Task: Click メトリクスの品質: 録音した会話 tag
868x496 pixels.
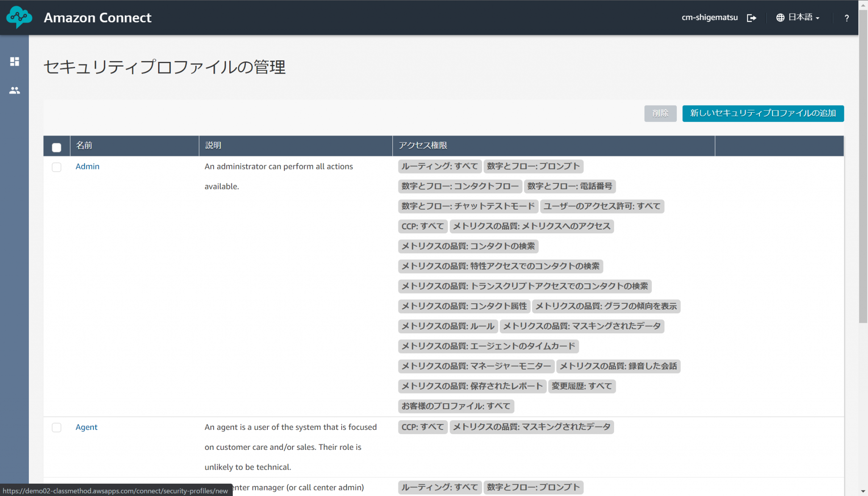Action: coord(618,366)
